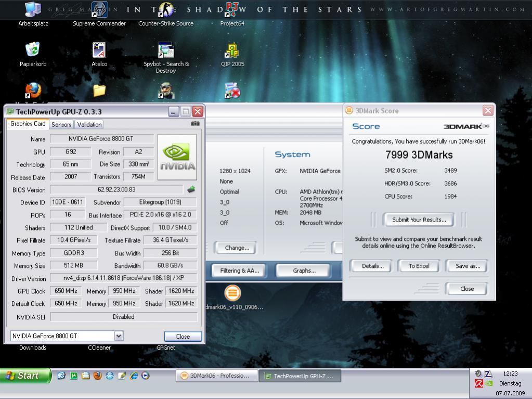Viewport: 532px width, 399px height.
Task: Click the 1280 x 1024 resolution setting text
Action: [x=235, y=171]
